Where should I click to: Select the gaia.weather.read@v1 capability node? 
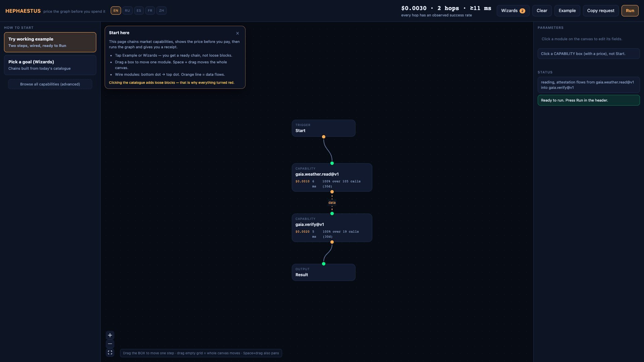[x=332, y=177]
